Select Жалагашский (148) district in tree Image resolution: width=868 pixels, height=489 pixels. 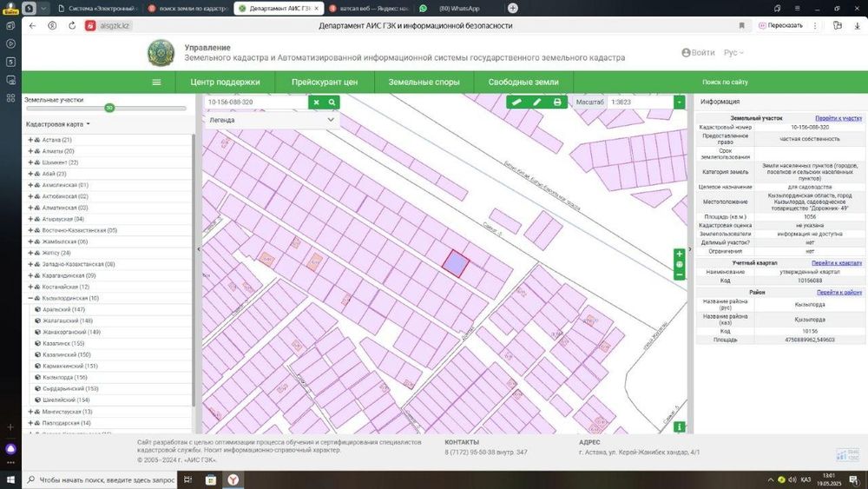pos(68,320)
